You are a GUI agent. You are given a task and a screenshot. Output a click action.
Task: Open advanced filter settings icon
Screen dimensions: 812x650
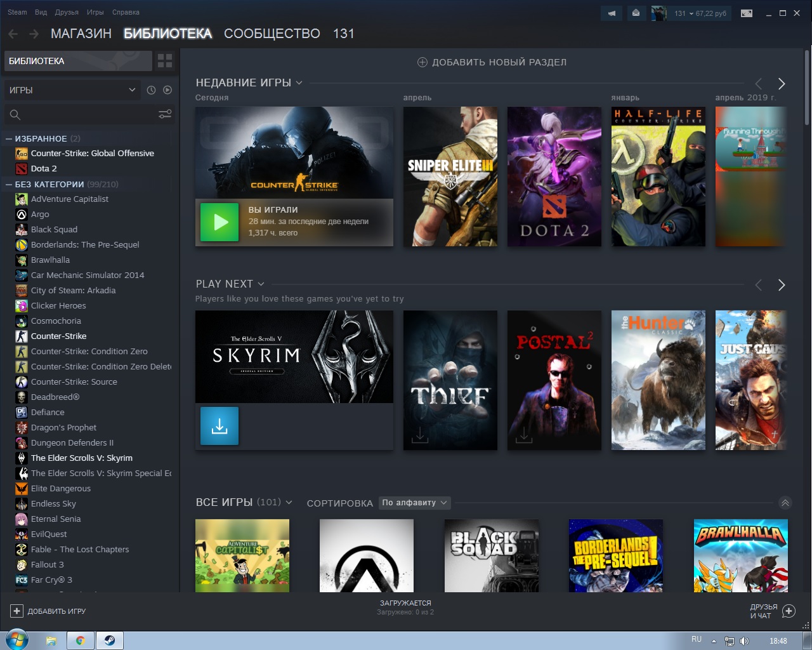(x=165, y=114)
